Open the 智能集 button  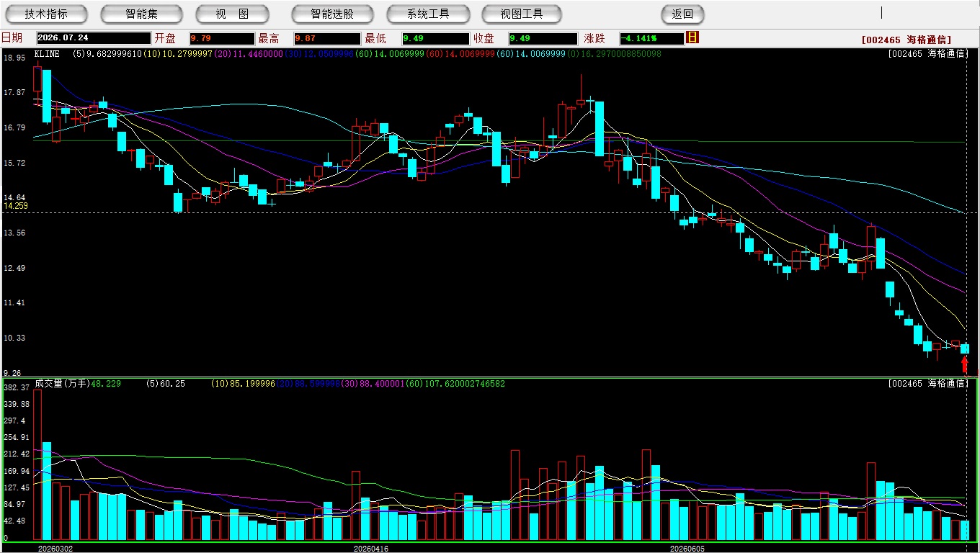pos(143,14)
